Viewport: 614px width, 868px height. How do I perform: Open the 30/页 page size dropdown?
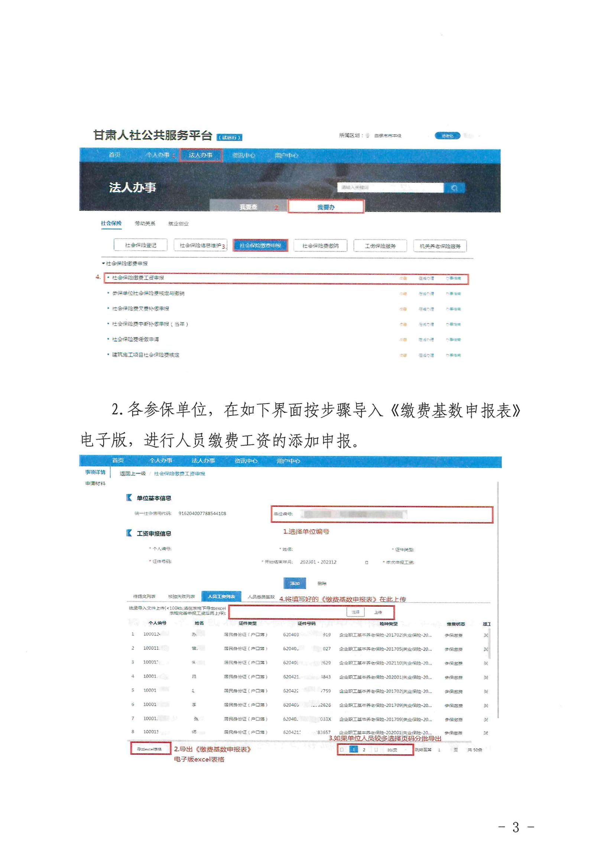[396, 750]
